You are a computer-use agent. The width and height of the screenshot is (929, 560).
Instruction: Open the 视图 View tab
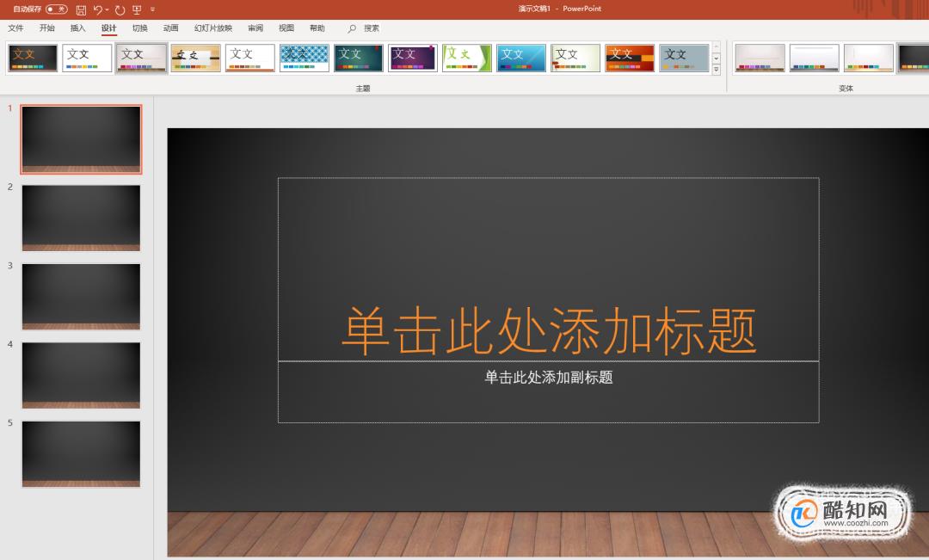point(286,28)
